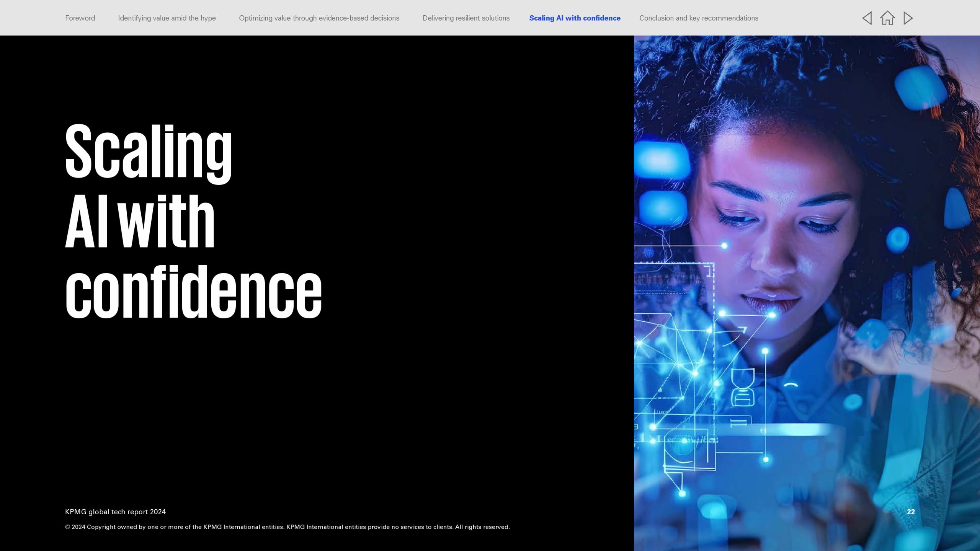Click the 2024 copyright notice text
This screenshot has width=980, height=551.
point(287,527)
